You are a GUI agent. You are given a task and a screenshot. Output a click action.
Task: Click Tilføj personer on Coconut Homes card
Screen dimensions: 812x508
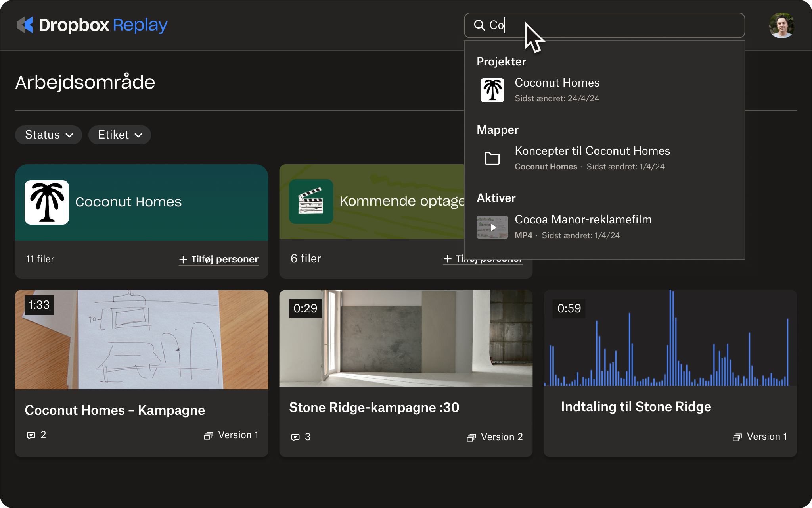(x=219, y=259)
